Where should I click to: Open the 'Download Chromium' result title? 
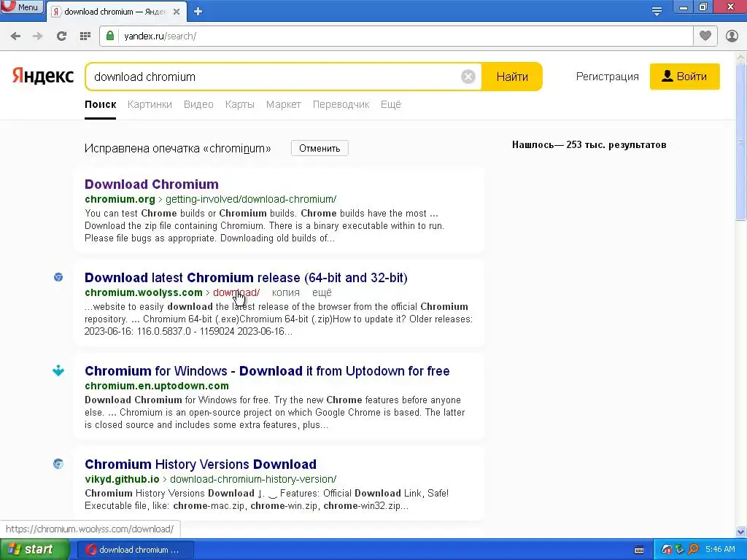click(x=152, y=184)
